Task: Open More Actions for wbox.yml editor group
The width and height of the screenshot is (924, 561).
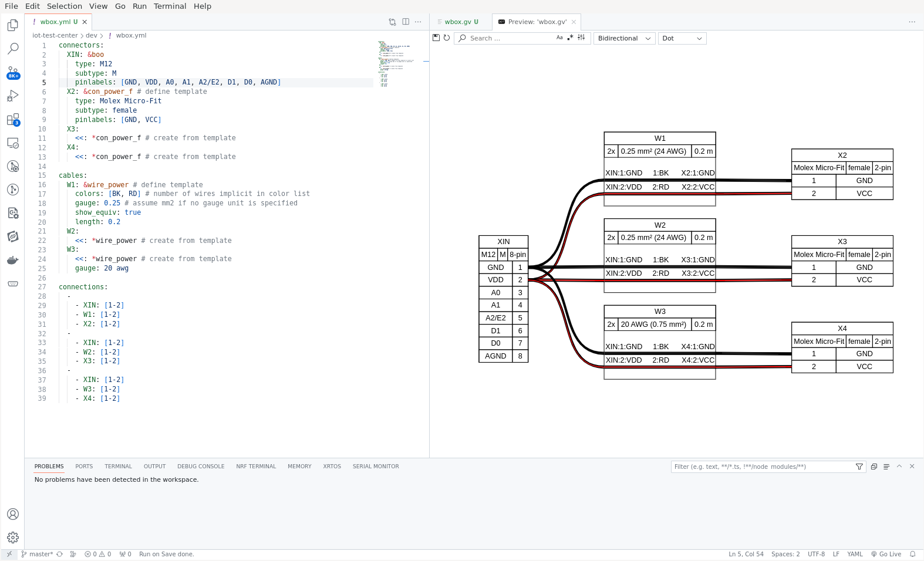Action: coord(418,22)
